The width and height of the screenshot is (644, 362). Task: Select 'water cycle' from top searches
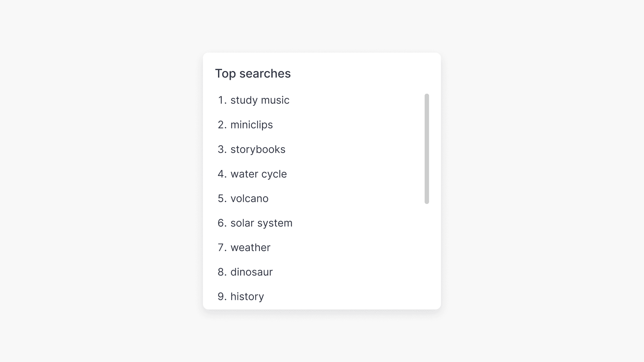pos(258,174)
